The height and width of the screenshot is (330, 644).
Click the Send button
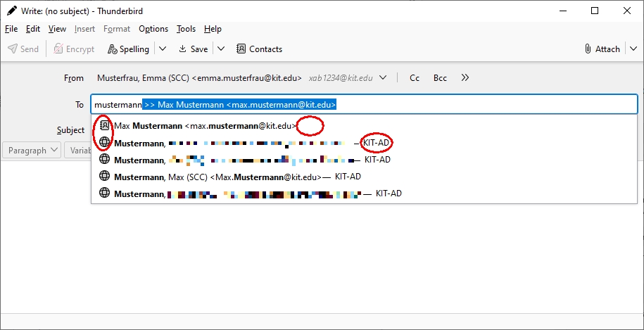(x=23, y=49)
